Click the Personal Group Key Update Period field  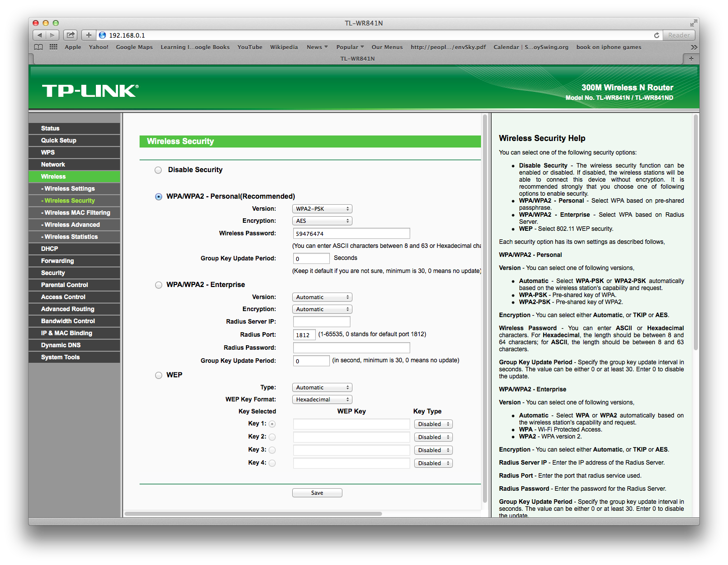[x=311, y=258]
